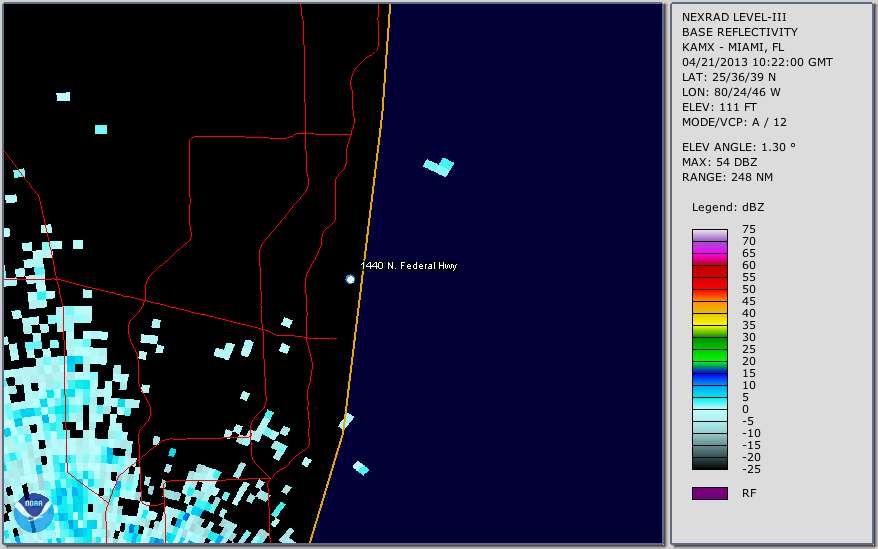Click the dBZ color scale bar
This screenshot has width=878, height=549.
pos(709,350)
